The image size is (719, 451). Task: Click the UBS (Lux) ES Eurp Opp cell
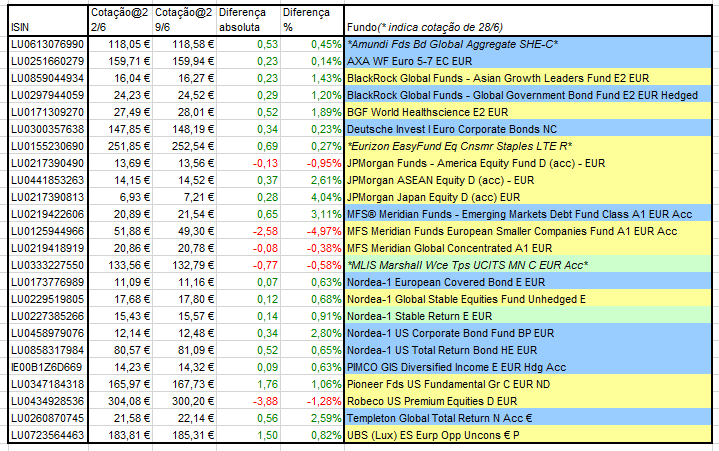tap(528, 434)
